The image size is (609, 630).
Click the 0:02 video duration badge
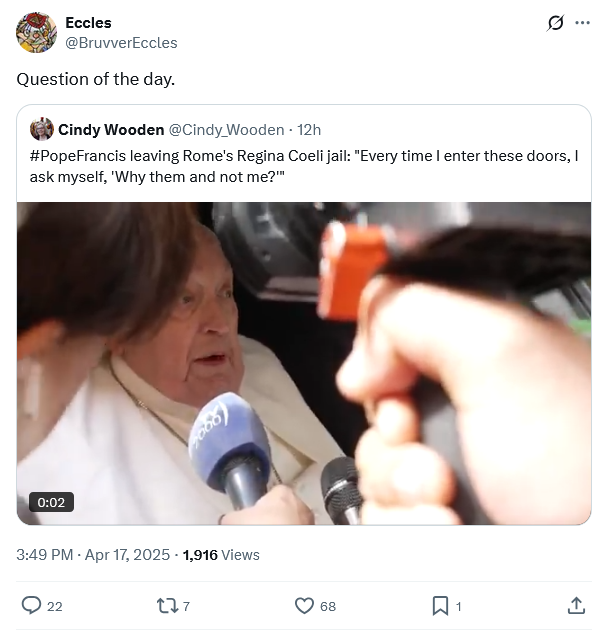click(51, 502)
